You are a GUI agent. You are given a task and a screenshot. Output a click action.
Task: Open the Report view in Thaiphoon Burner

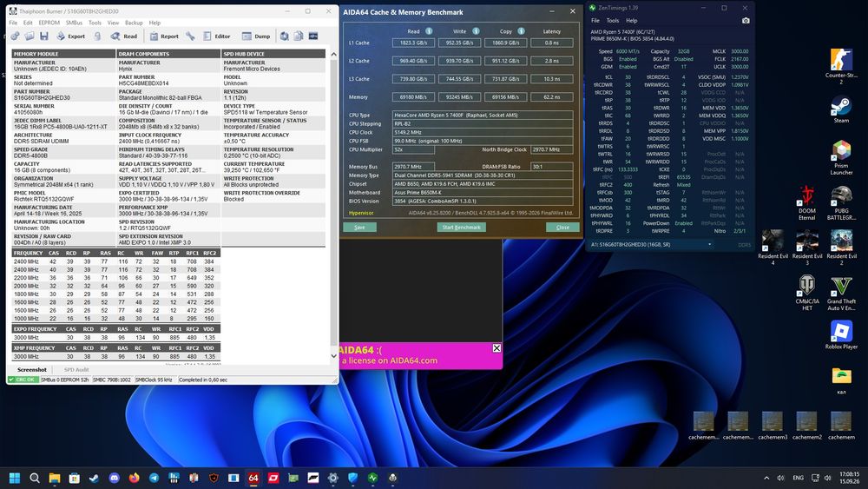(x=164, y=36)
